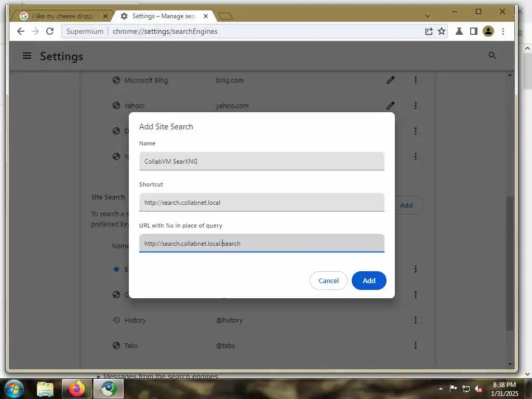The height and width of the screenshot is (399, 532).
Task: Click the yahoo.com shortcut text
Action: tap(232, 106)
